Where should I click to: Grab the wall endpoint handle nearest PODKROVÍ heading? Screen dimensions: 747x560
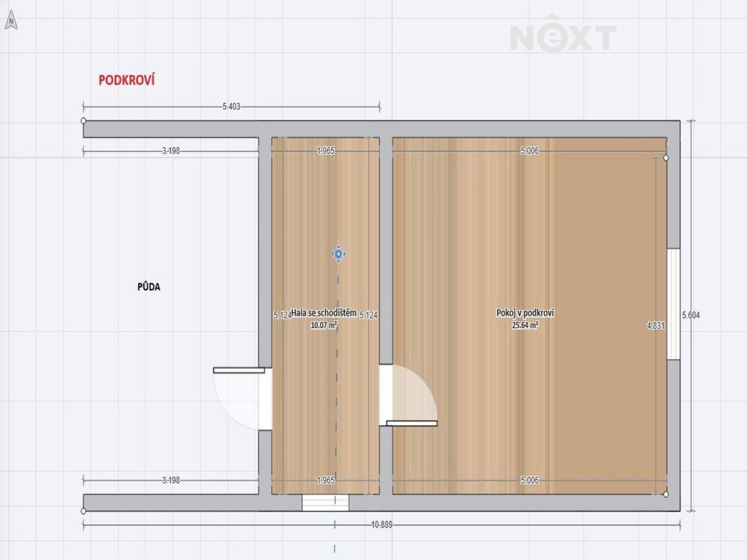(84, 121)
